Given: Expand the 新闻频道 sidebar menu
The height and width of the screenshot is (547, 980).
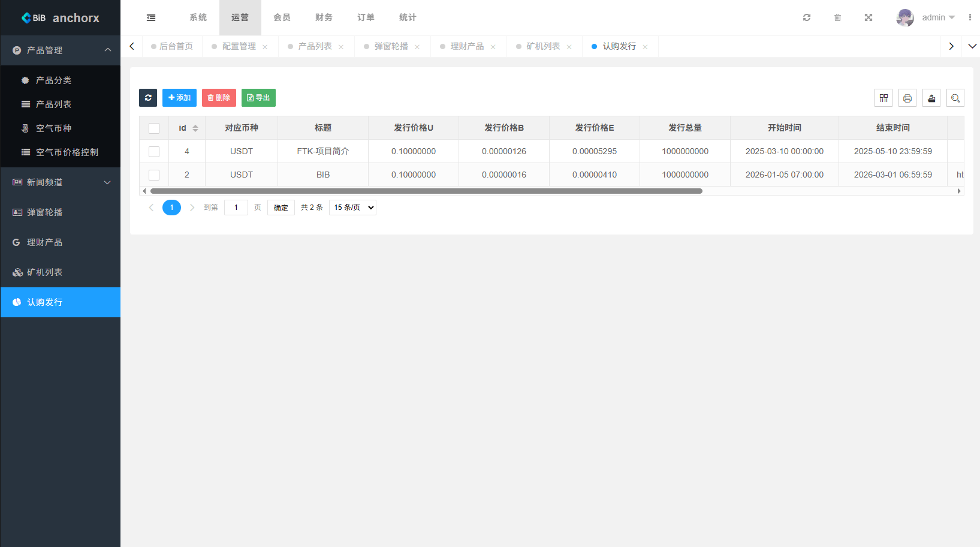Looking at the screenshot, I should click(60, 182).
